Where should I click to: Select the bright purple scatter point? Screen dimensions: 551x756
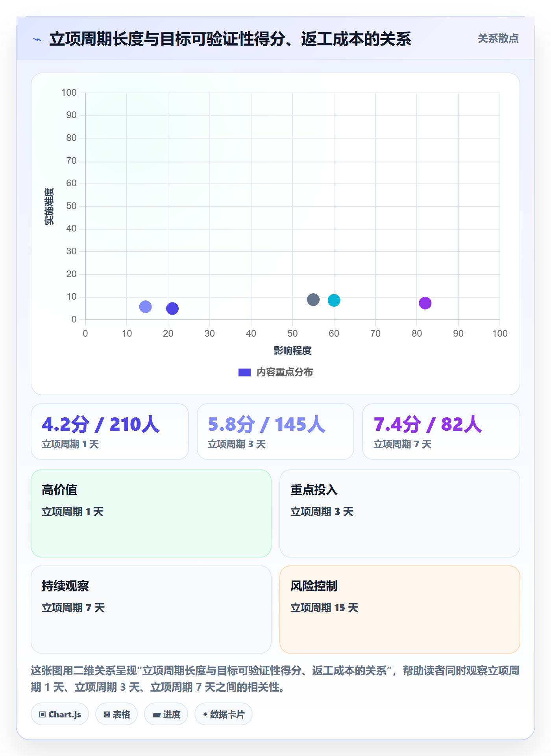pos(425,303)
